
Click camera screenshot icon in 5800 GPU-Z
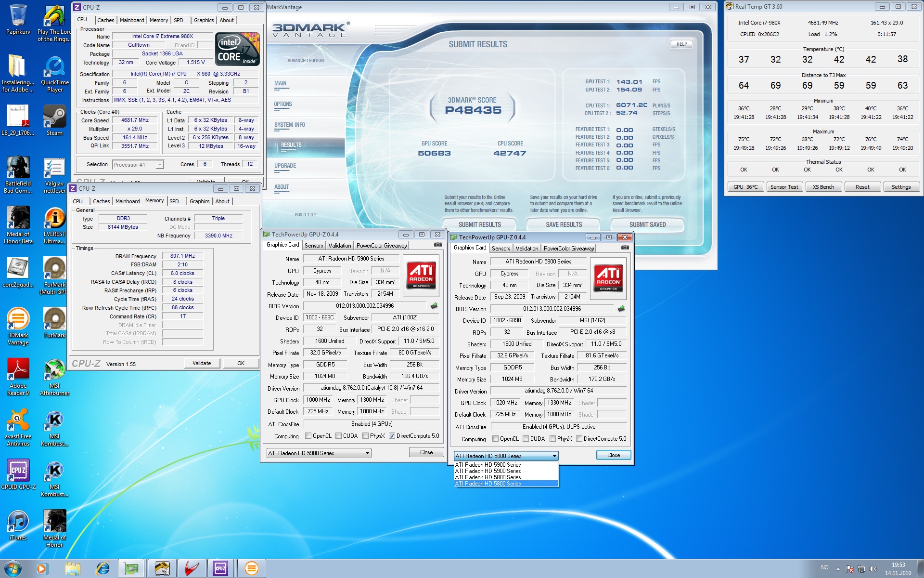pyautogui.click(x=625, y=248)
